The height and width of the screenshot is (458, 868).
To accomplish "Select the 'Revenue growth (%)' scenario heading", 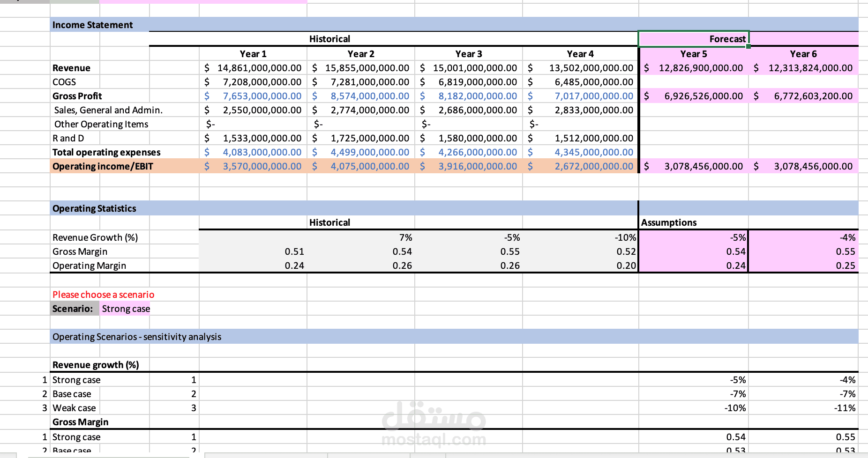I will (x=96, y=365).
